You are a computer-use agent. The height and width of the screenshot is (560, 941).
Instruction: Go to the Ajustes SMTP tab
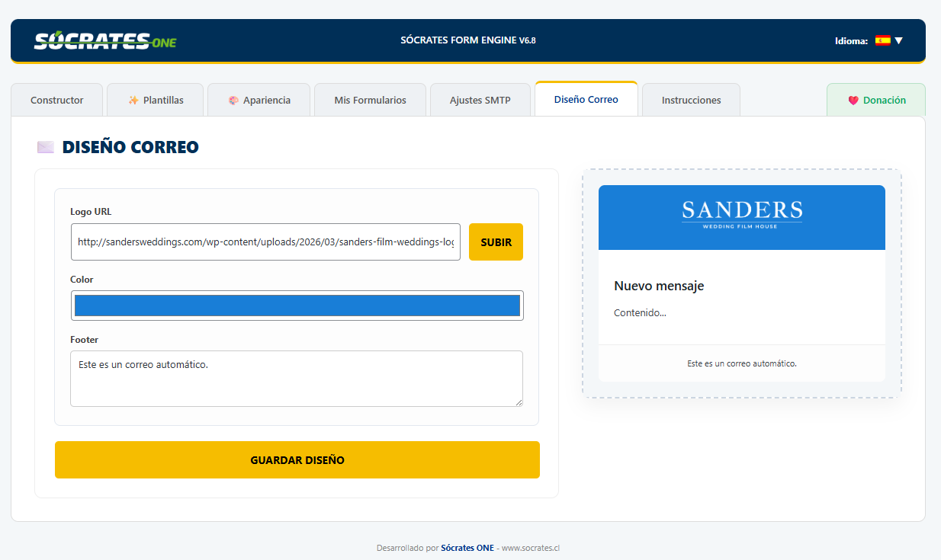tap(480, 101)
